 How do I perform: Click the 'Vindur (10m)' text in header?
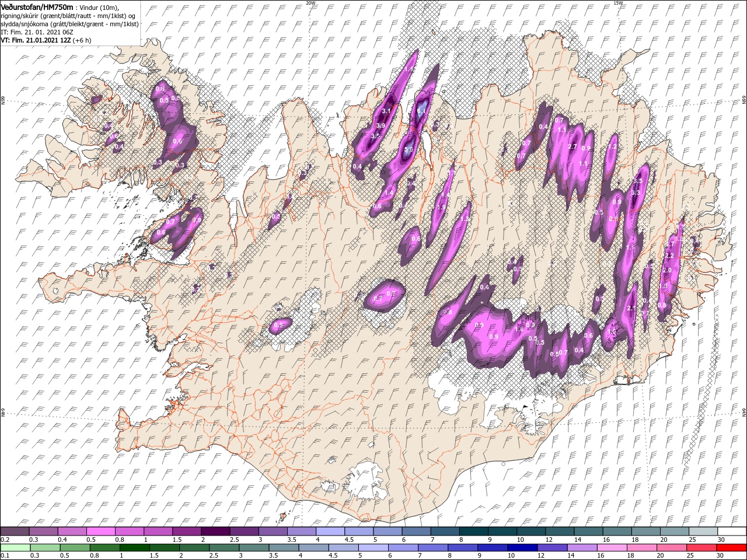(98, 7)
